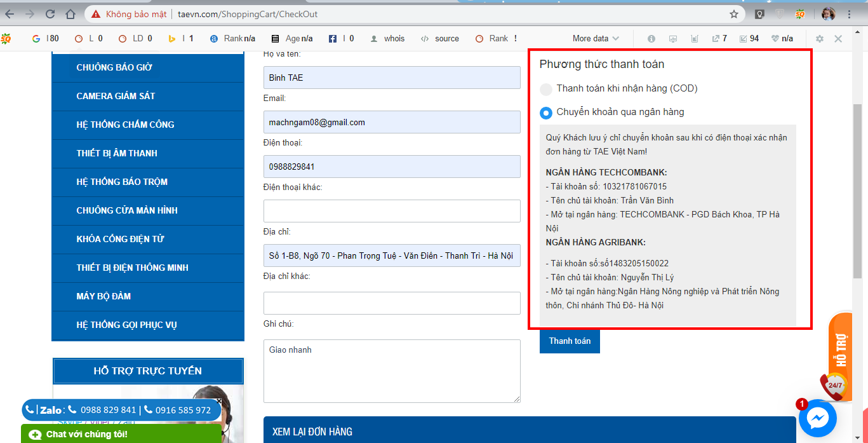Click the internal links count 94 icon
The image size is (868, 443).
(x=749, y=39)
